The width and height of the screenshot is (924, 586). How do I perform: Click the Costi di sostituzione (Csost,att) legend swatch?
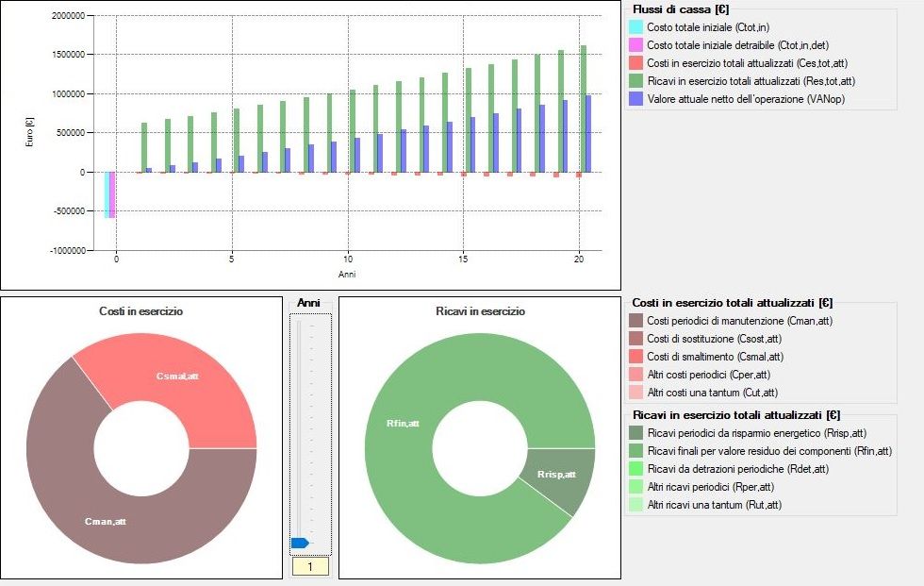tap(635, 340)
